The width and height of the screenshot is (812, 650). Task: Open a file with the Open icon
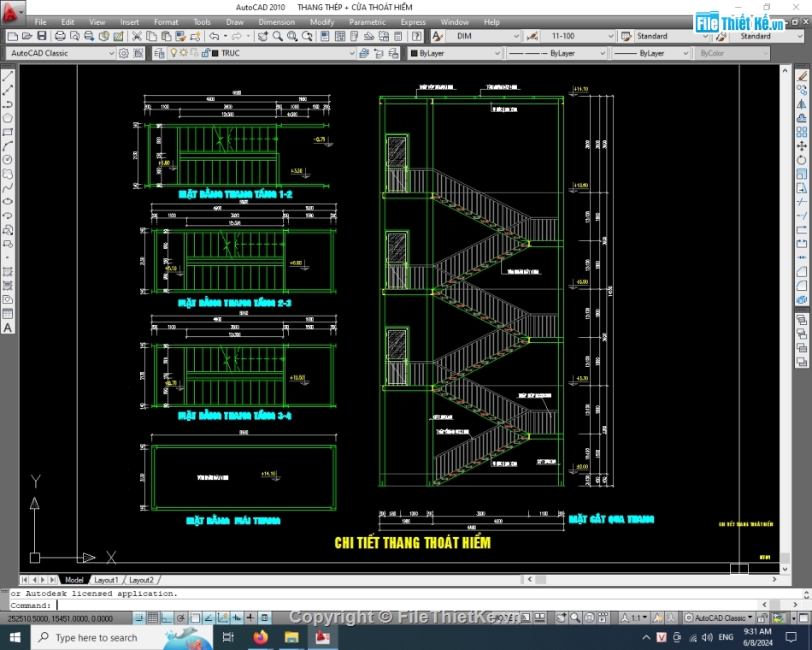(27, 36)
